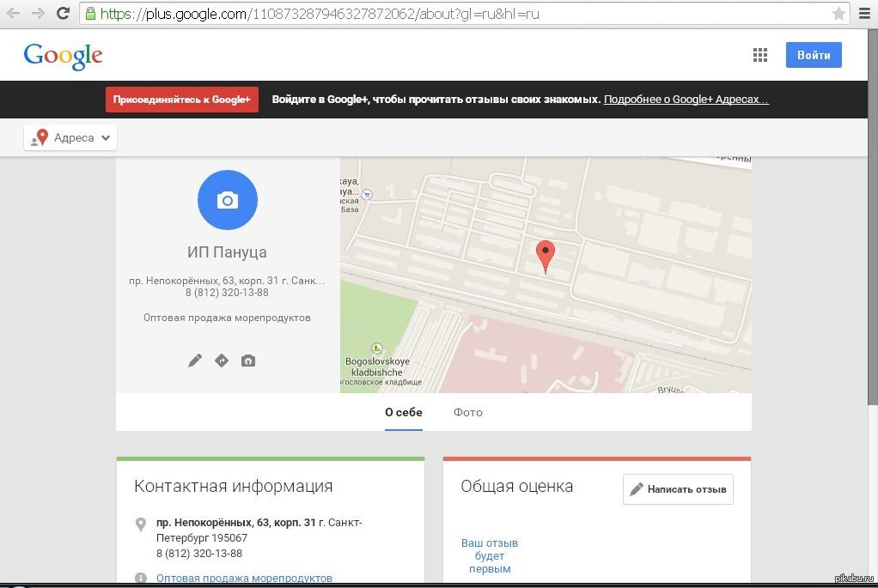The height and width of the screenshot is (588, 878).
Task: Click Оптовая продажа морепродуктов text under phone in header
Action: pyautogui.click(x=227, y=318)
